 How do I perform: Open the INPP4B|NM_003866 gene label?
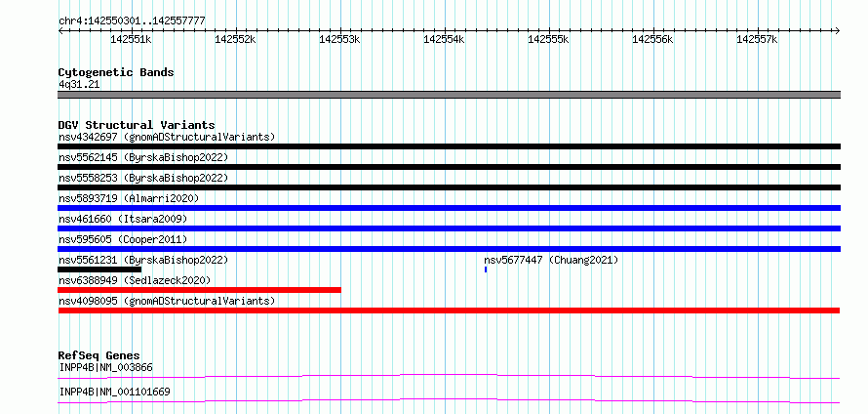[105, 367]
